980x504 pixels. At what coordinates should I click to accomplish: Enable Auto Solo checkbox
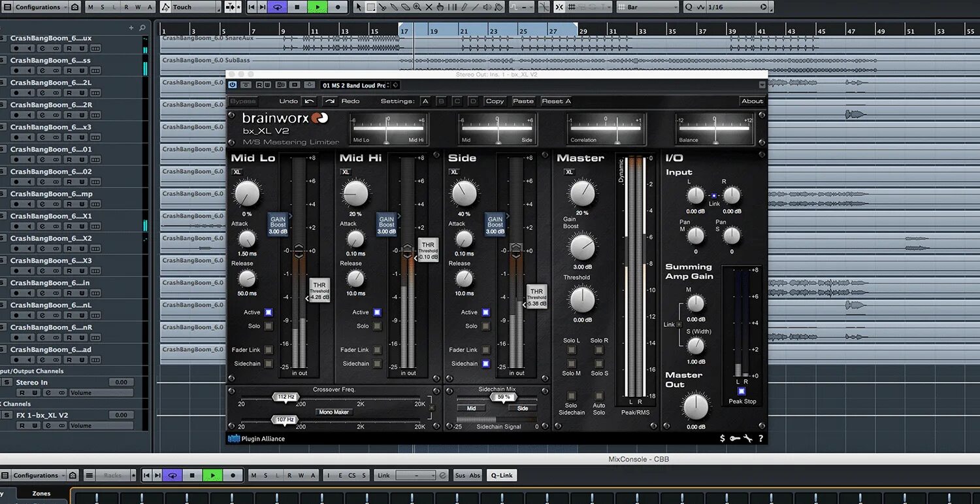(599, 396)
